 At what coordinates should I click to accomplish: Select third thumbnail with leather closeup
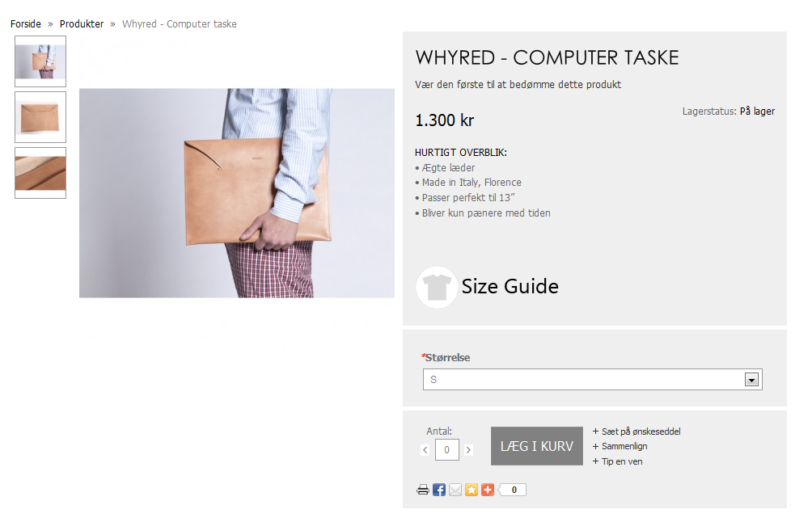click(40, 173)
